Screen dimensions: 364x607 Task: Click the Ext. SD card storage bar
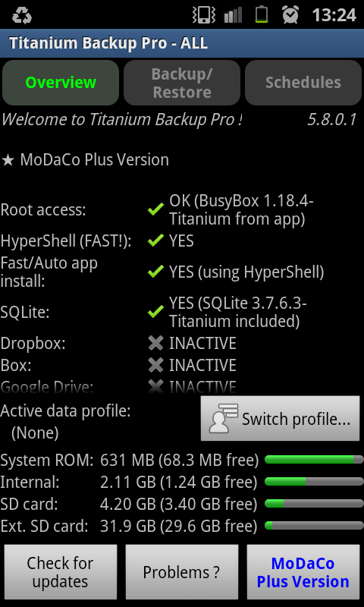pos(314,526)
